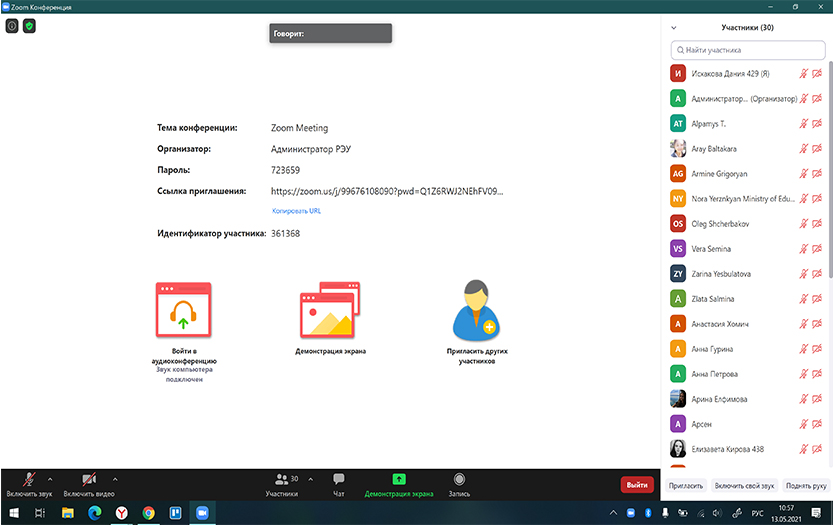Click Елизавета Кирова 438's profile photo

pos(678,448)
